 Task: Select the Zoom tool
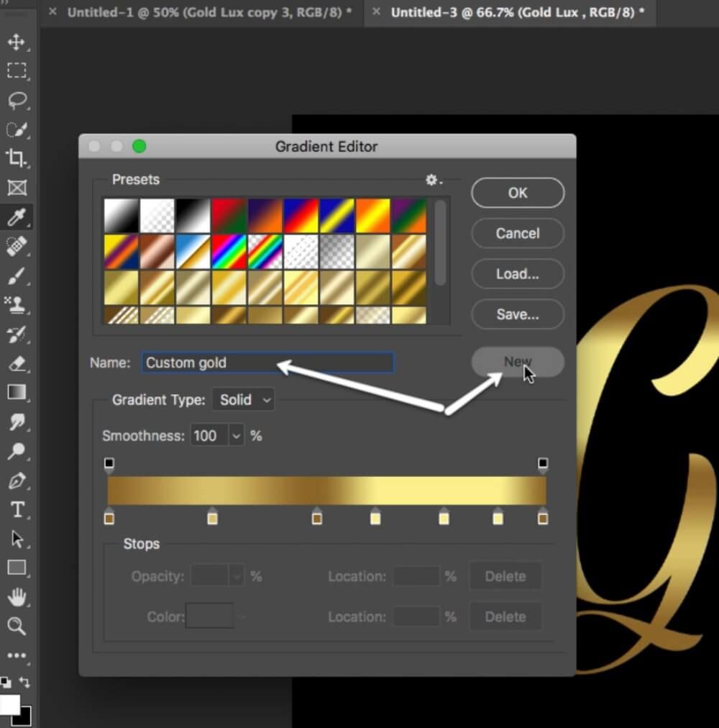click(17, 626)
